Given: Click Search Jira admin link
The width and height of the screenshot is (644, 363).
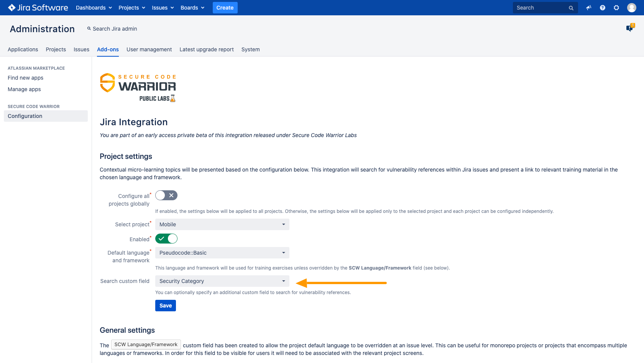Looking at the screenshot, I should pyautogui.click(x=115, y=29).
